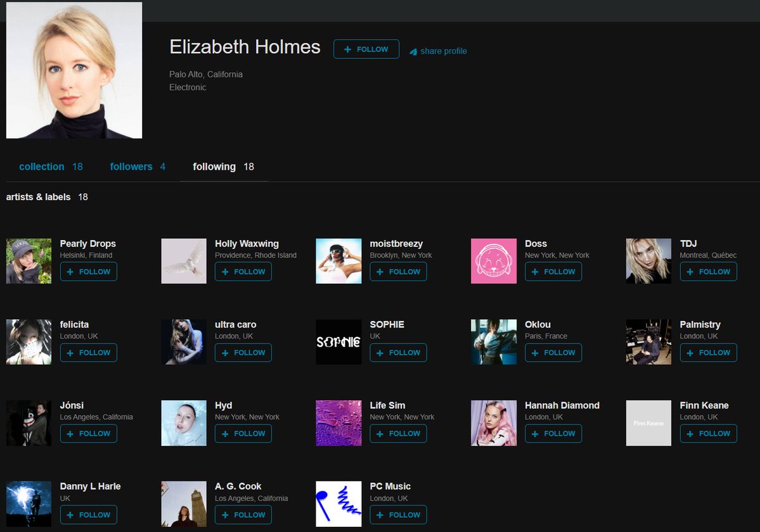Follow Oklou
Viewport: 760px width, 532px height.
pyautogui.click(x=553, y=352)
